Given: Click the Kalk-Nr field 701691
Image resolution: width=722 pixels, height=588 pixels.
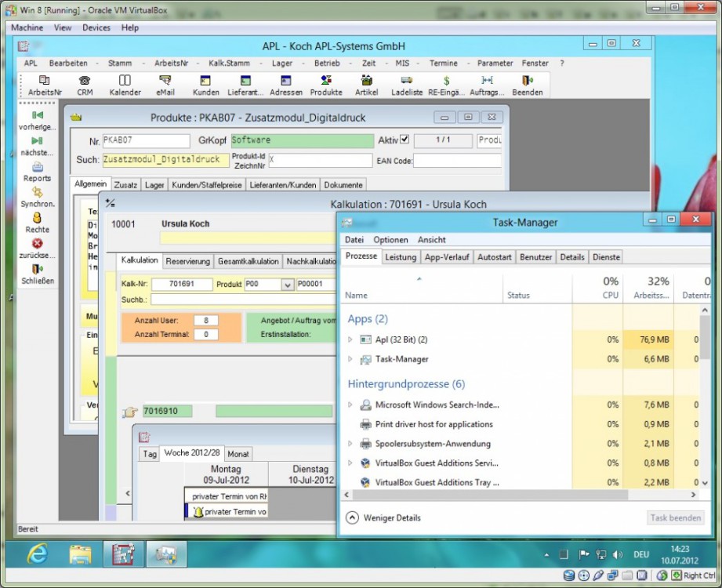Looking at the screenshot, I should click(182, 284).
